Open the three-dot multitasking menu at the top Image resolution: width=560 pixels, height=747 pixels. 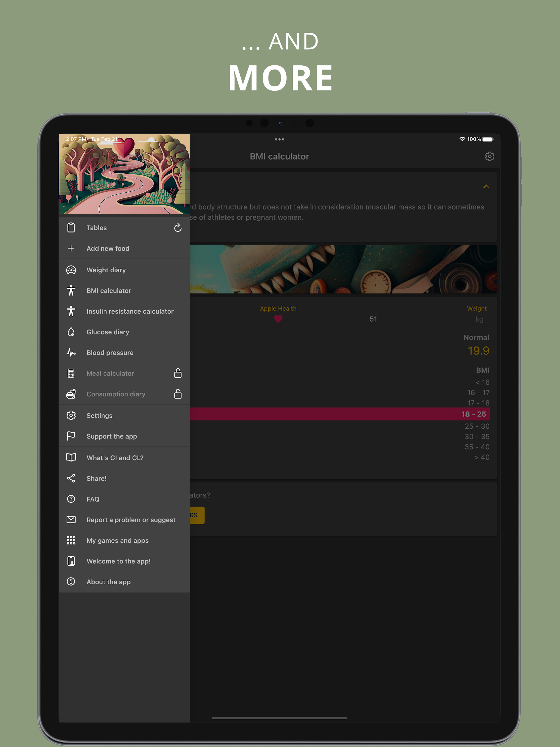coord(279,139)
